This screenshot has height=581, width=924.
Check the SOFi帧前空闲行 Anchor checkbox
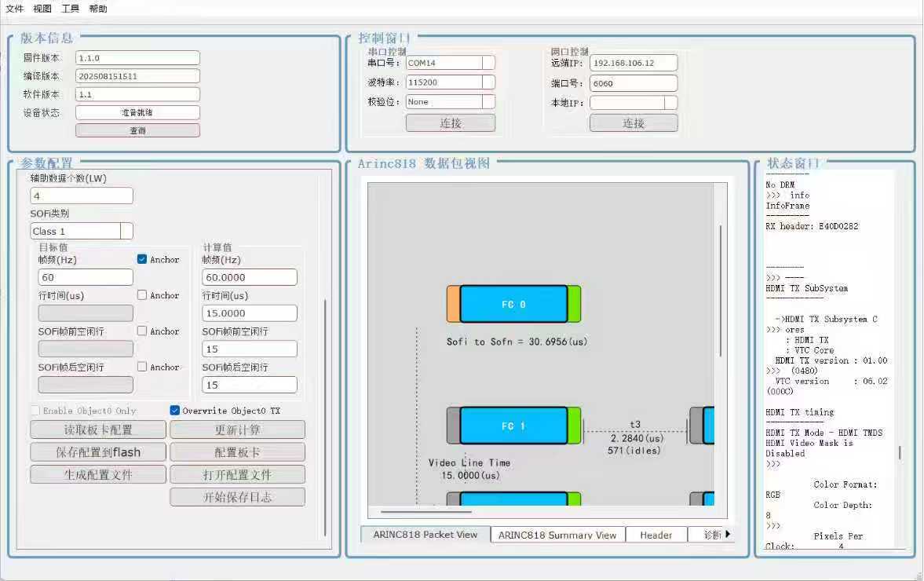point(142,331)
